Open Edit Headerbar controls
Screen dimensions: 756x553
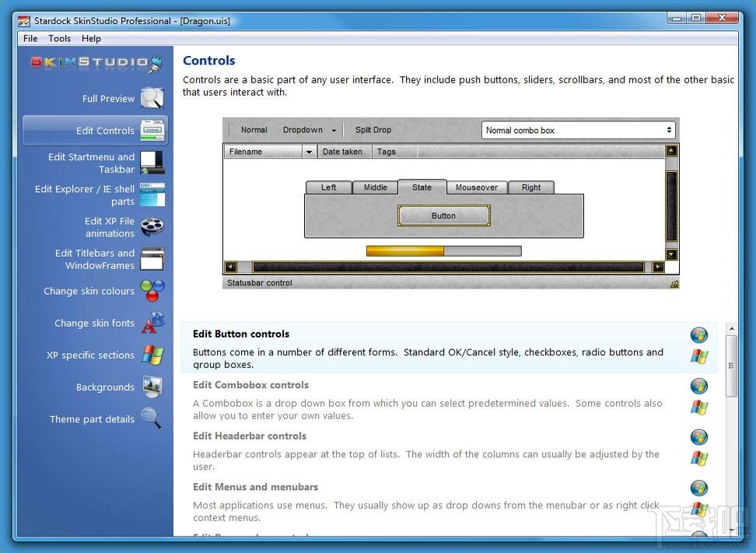449,450
